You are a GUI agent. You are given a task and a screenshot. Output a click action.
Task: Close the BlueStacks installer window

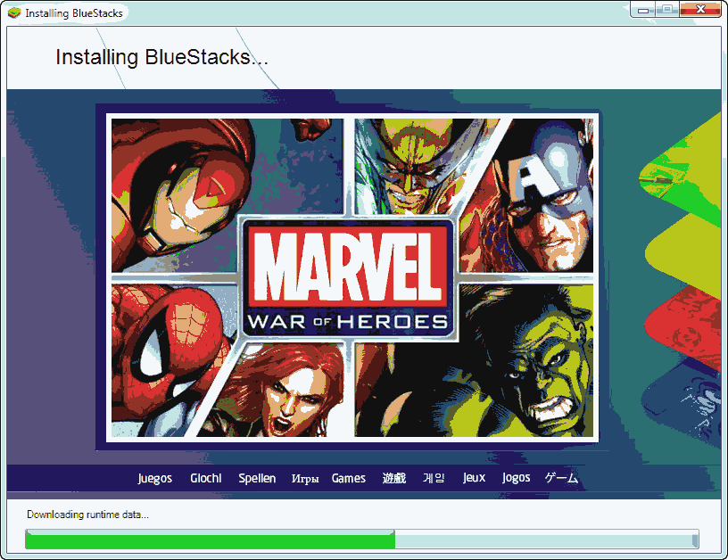700,9
